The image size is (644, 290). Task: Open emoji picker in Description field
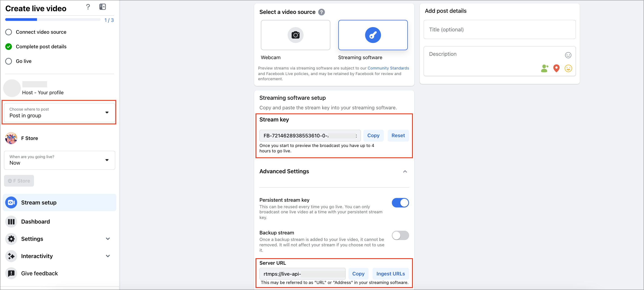568,55
